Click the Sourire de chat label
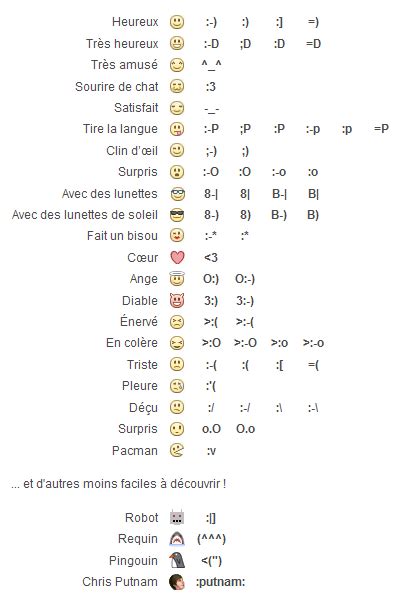 pyautogui.click(x=116, y=86)
